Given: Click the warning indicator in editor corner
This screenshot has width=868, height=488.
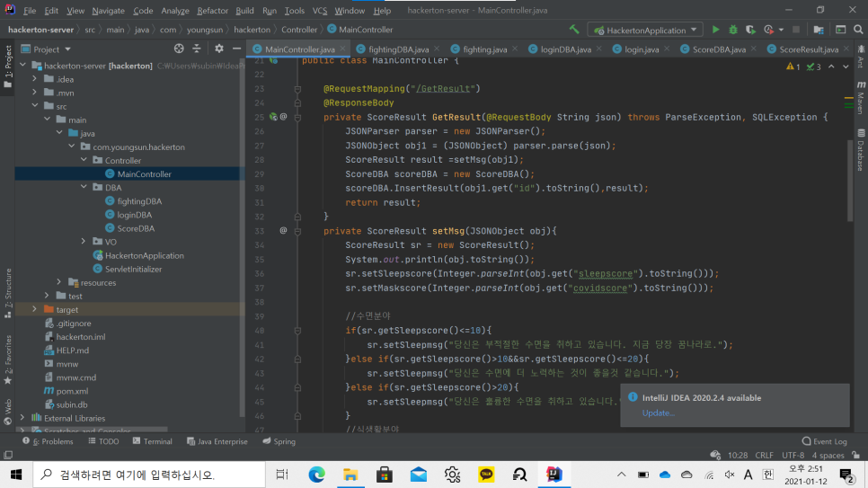Looking at the screenshot, I should point(793,67).
